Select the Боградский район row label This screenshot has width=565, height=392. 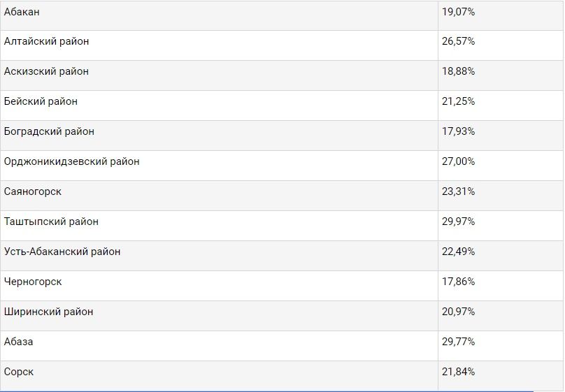(x=49, y=131)
